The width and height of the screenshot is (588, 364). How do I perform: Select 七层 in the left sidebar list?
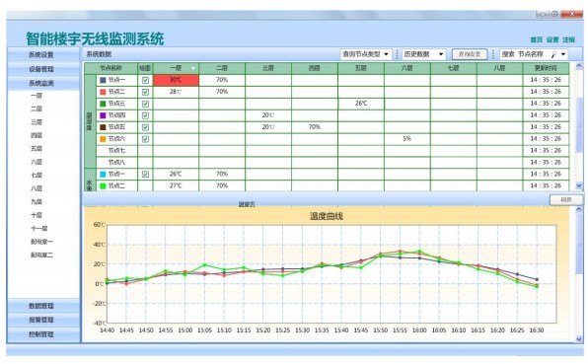coord(37,175)
